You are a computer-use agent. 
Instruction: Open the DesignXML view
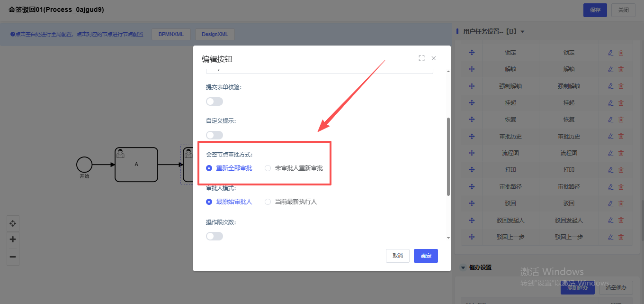[x=215, y=34]
